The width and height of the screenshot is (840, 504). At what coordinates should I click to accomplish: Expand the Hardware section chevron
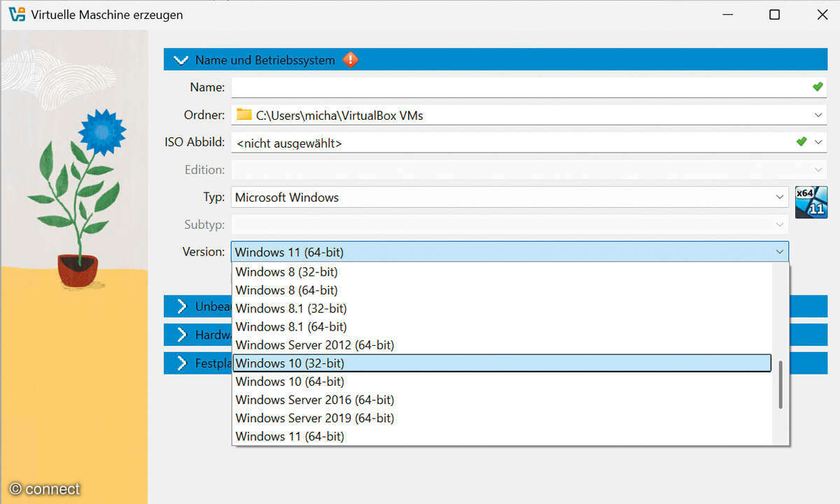(182, 335)
